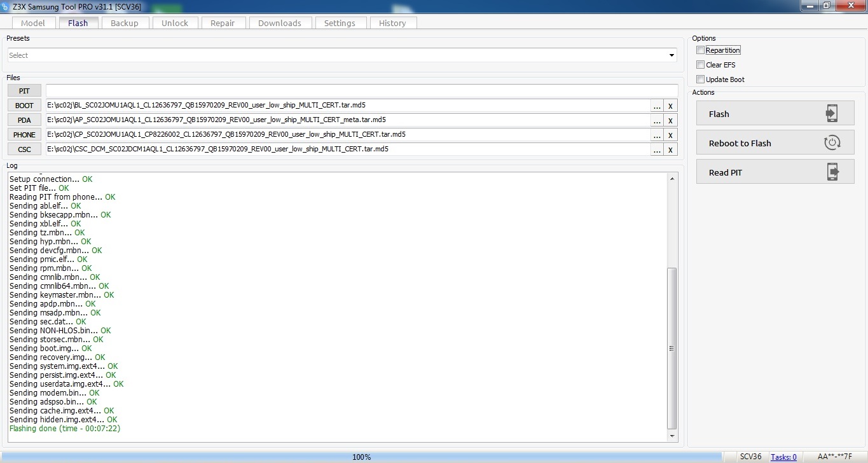Click the CSC file button
This screenshot has height=463, width=868.
[x=24, y=149]
